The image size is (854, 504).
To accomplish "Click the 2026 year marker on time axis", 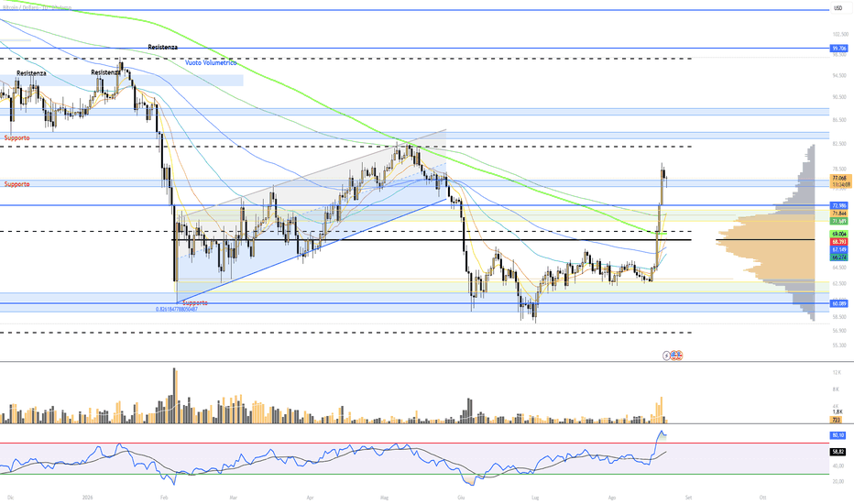I will [x=88, y=498].
